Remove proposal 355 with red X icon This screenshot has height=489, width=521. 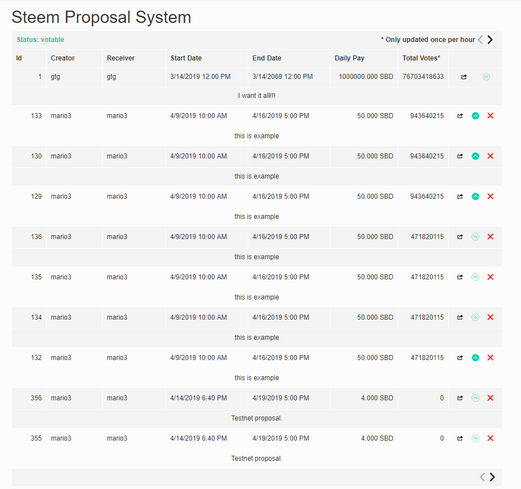490,438
